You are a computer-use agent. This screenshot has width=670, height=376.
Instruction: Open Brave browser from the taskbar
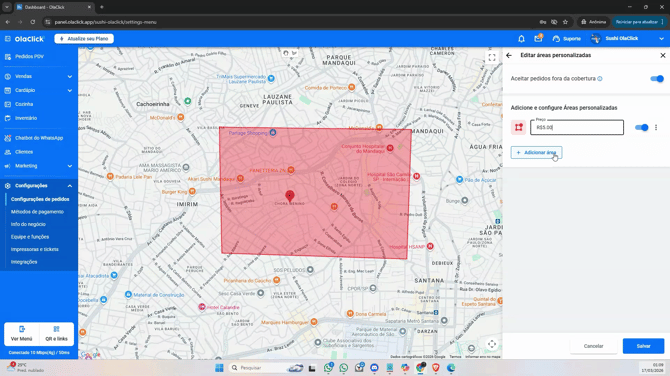pos(436,368)
